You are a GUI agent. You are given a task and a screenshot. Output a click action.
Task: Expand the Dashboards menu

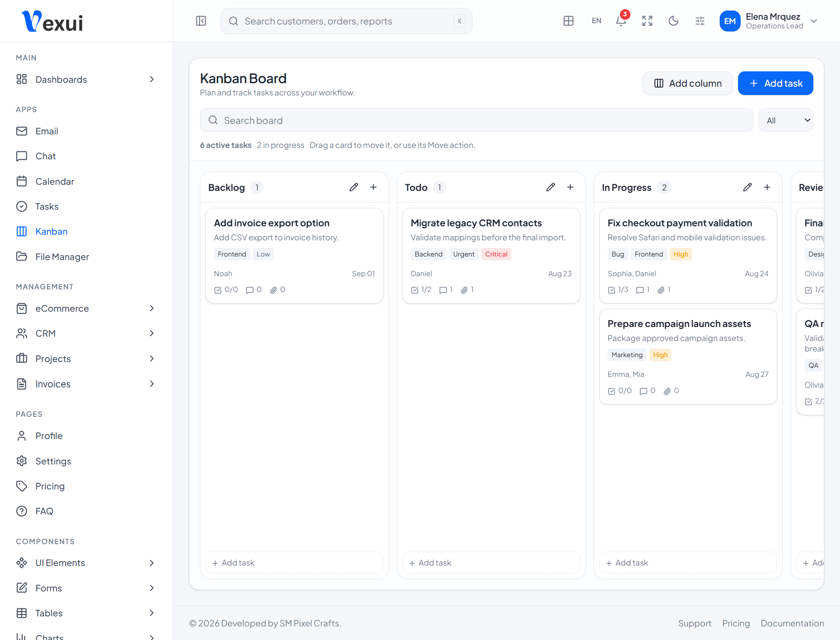tap(86, 79)
